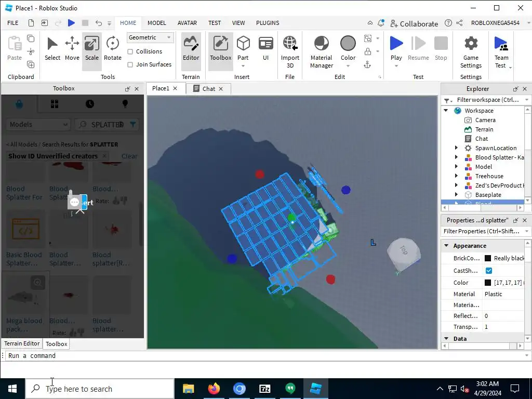Enable Join Surfaces checkbox
The height and width of the screenshot is (399, 532).
pyautogui.click(x=130, y=64)
